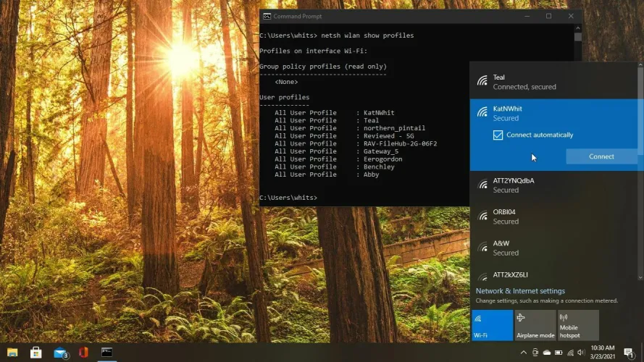The width and height of the screenshot is (644, 362).
Task: Click the volume speaker tray icon
Action: (x=582, y=353)
